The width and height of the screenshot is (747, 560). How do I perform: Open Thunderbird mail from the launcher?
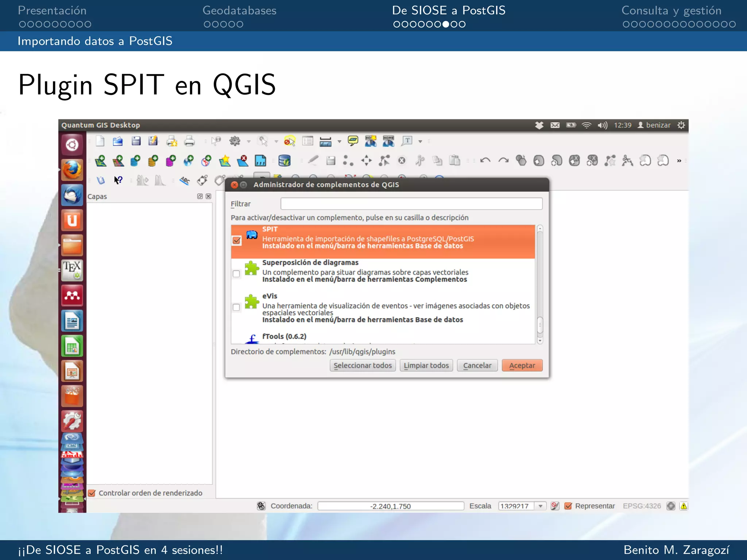click(72, 195)
